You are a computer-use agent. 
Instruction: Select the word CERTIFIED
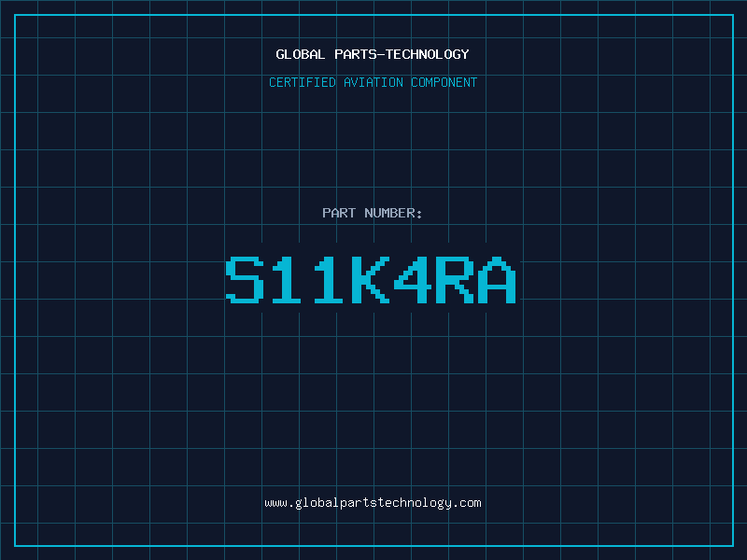click(303, 82)
